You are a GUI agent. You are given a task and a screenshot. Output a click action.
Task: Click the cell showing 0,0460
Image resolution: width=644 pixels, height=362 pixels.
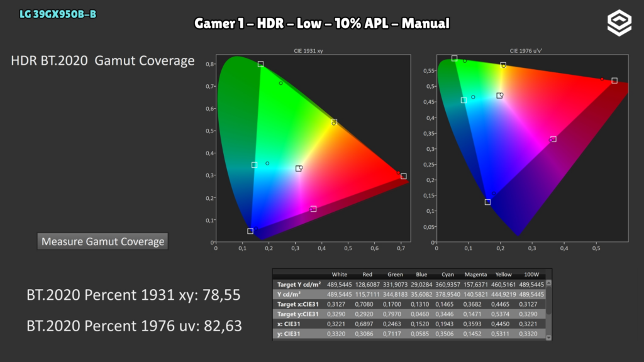(x=419, y=314)
